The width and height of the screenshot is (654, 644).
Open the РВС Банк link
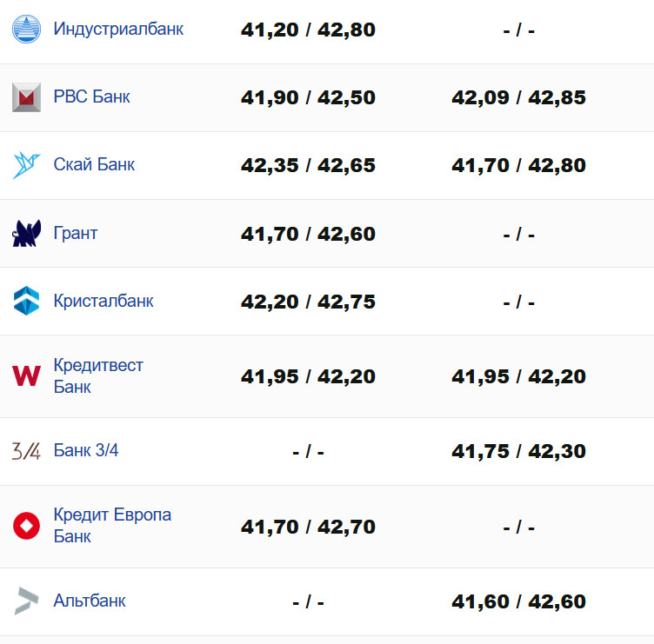91,96
